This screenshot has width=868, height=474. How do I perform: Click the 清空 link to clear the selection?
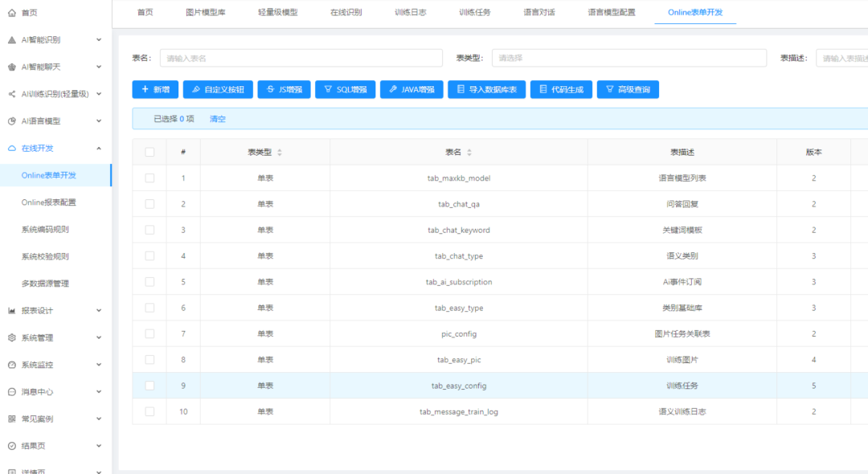[218, 119]
